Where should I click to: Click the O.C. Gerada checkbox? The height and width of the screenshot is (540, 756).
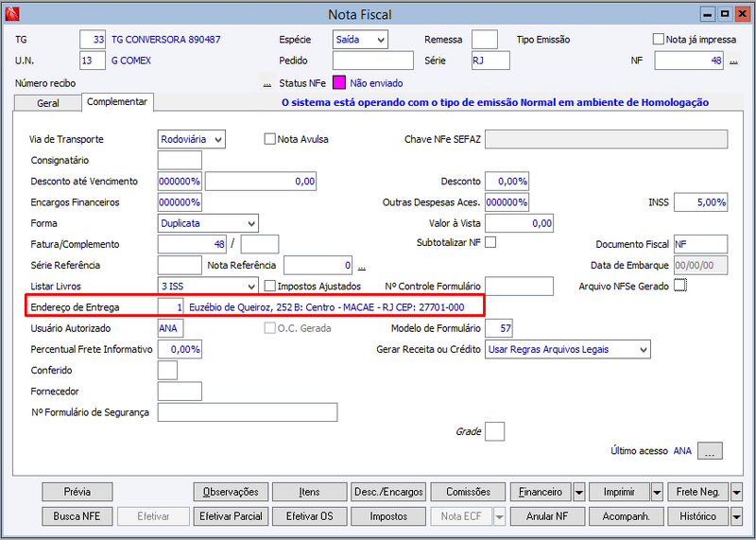pos(269,328)
